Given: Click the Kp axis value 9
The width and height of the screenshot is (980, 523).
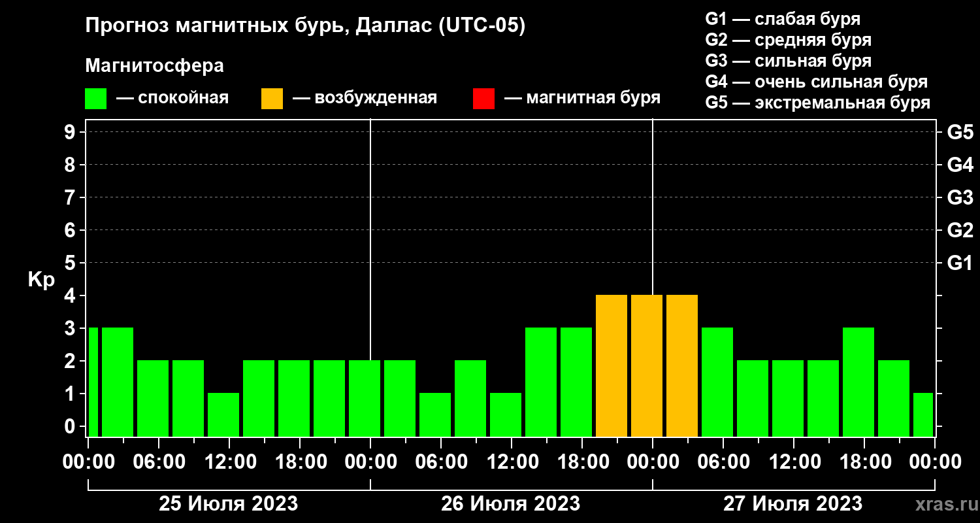Looking at the screenshot, I should click(x=71, y=132).
